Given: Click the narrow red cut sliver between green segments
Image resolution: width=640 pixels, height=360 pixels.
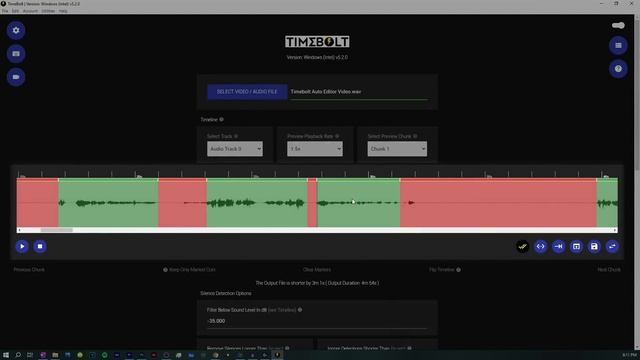Looking at the screenshot, I should point(312,202).
